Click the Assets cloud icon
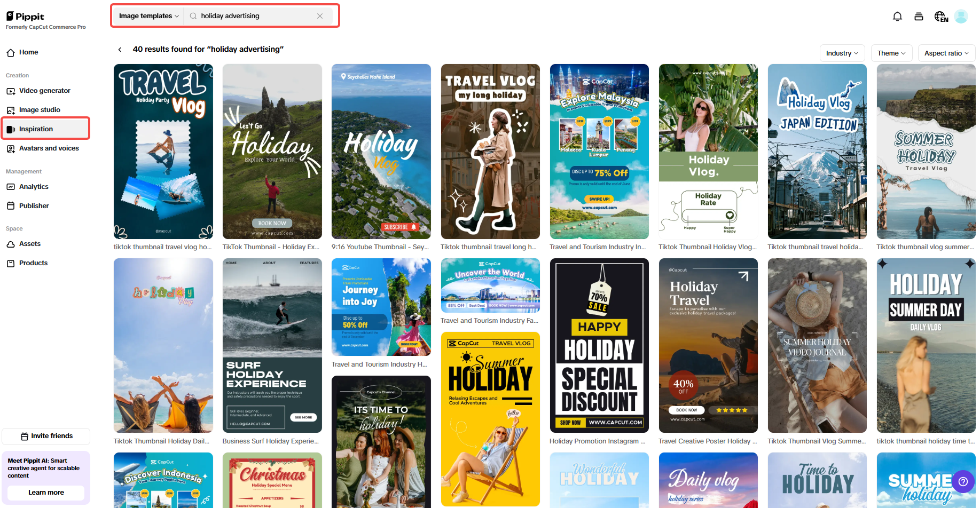 [11, 244]
